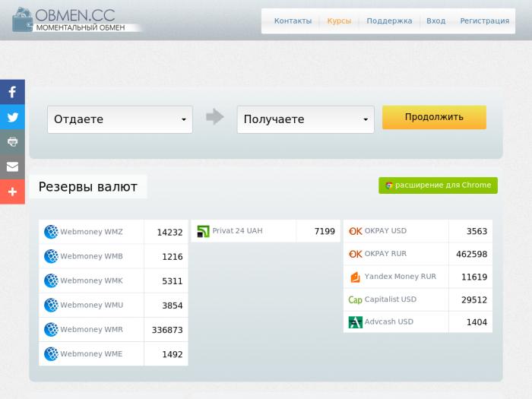
Task: Share via the email envelope icon
Action: point(12,166)
